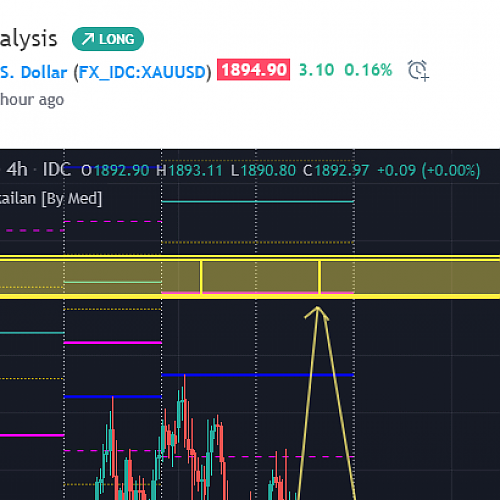Image resolution: width=500 pixels, height=500 pixels.
Task: Click the 'hour ago' timestamp text
Action: [32, 99]
